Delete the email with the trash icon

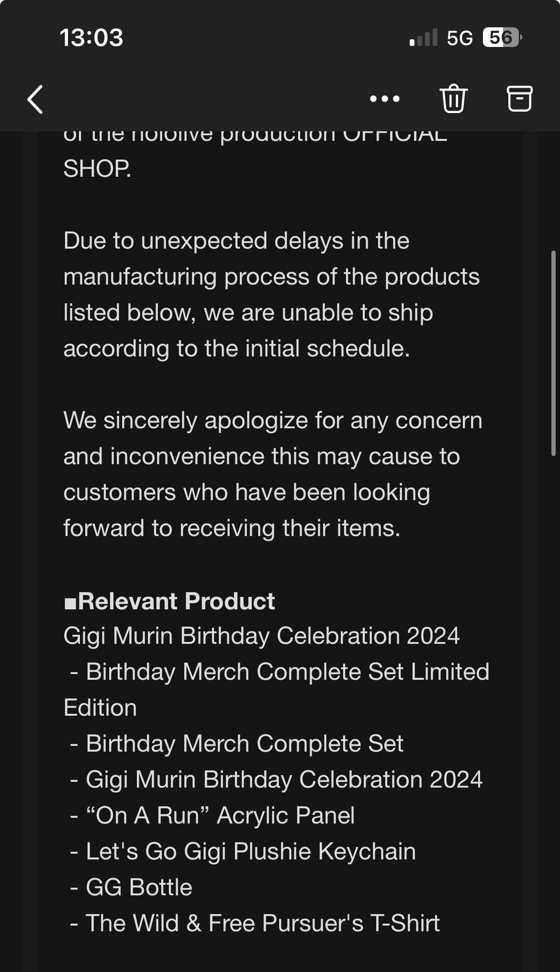(453, 99)
